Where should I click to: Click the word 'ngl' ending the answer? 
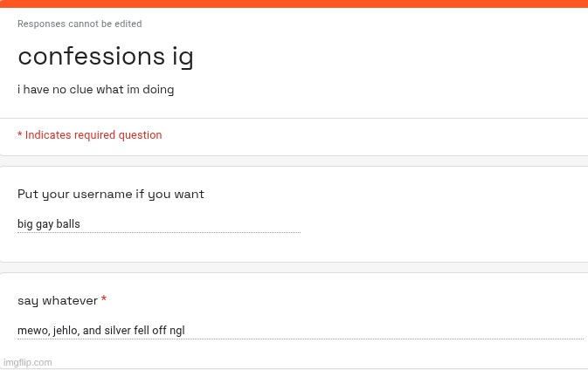coord(176,331)
